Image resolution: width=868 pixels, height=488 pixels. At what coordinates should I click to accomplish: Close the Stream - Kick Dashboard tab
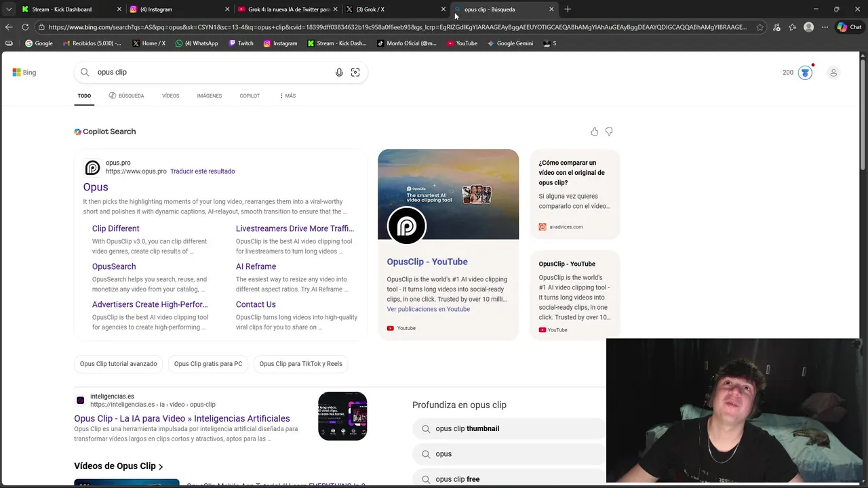pos(119,9)
